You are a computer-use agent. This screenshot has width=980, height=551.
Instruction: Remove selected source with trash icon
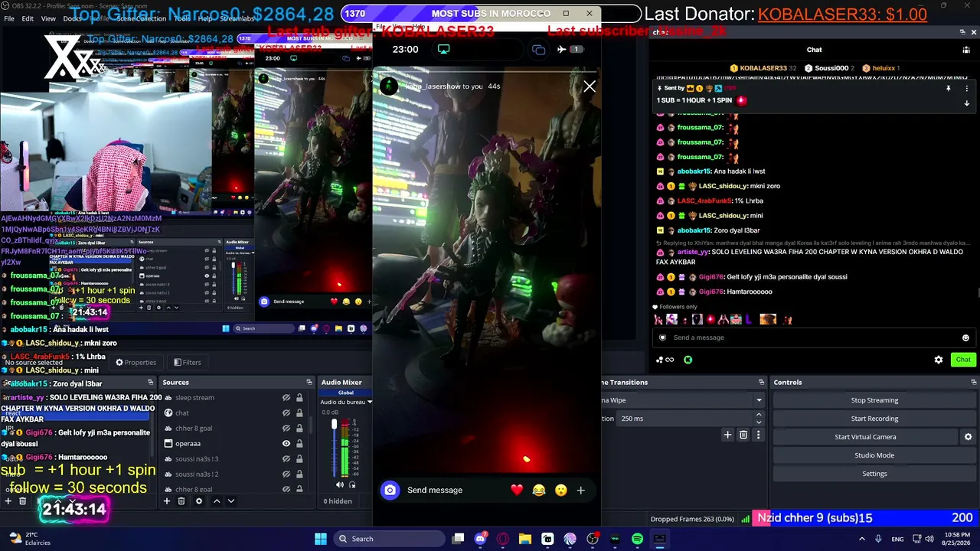click(181, 501)
